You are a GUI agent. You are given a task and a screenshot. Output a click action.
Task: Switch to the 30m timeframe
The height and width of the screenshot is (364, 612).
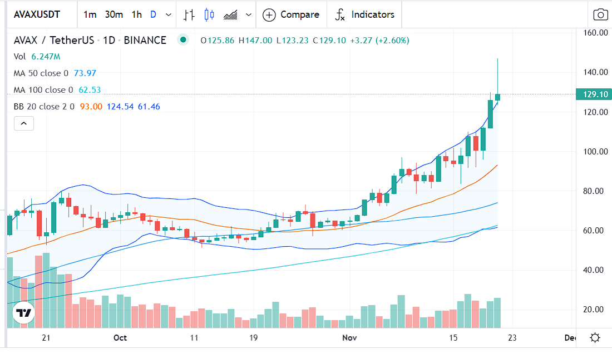coord(113,14)
